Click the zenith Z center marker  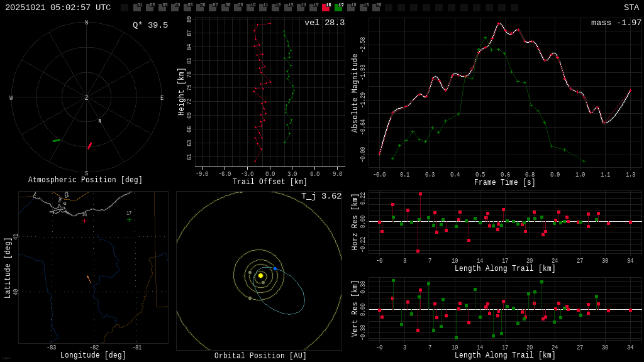(x=87, y=98)
